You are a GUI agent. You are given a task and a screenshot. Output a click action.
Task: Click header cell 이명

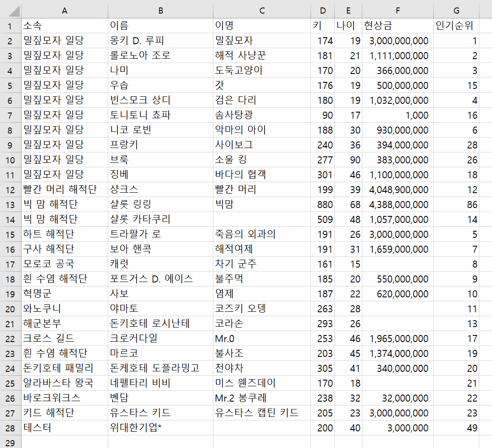click(262, 26)
